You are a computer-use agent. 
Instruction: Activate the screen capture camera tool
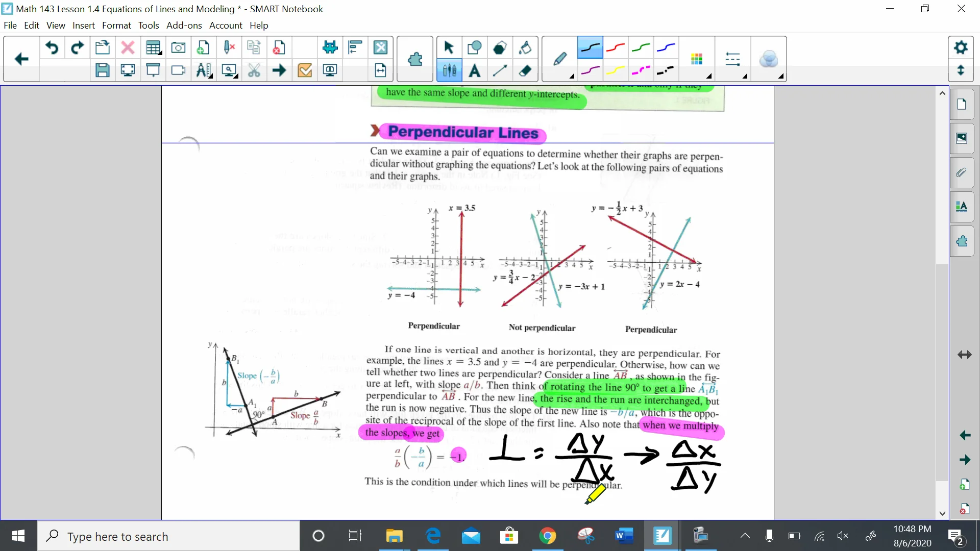178,47
